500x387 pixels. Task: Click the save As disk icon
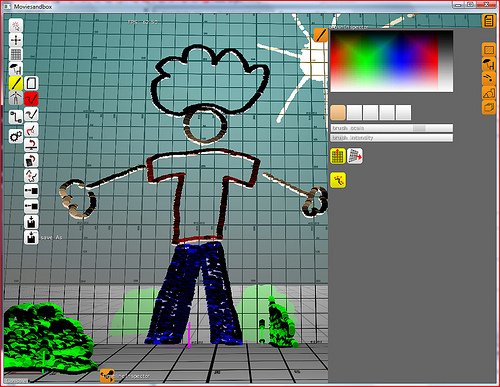tap(31, 237)
